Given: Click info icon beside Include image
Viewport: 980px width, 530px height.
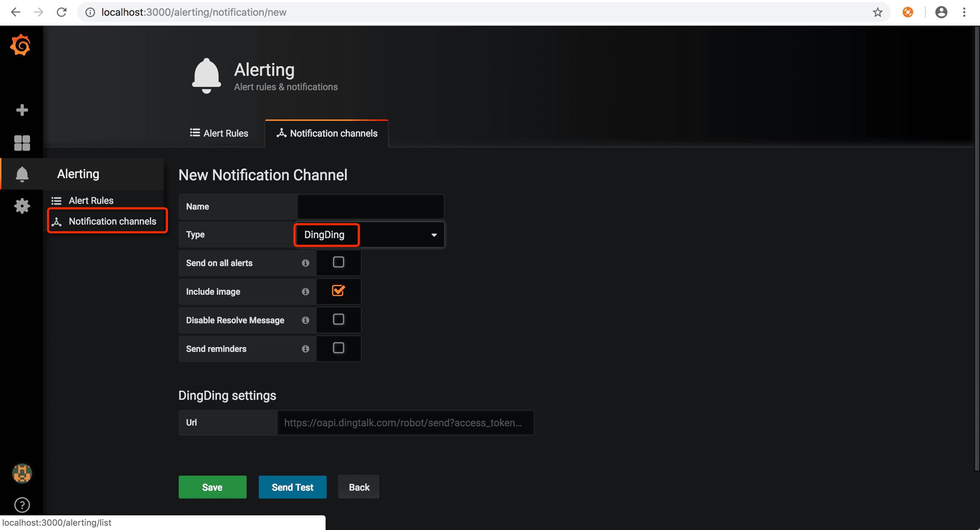Looking at the screenshot, I should pos(306,292).
